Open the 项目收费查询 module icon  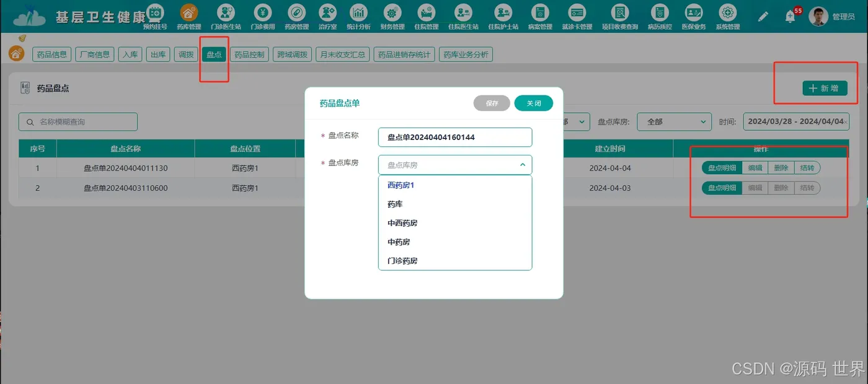click(620, 12)
